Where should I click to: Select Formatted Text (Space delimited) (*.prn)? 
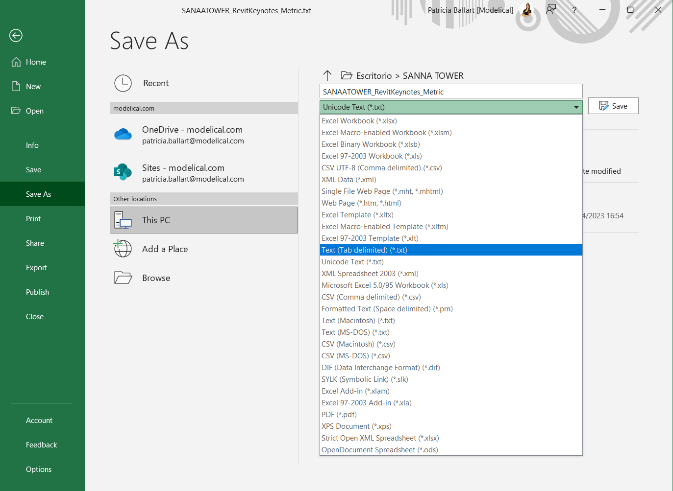click(451, 309)
